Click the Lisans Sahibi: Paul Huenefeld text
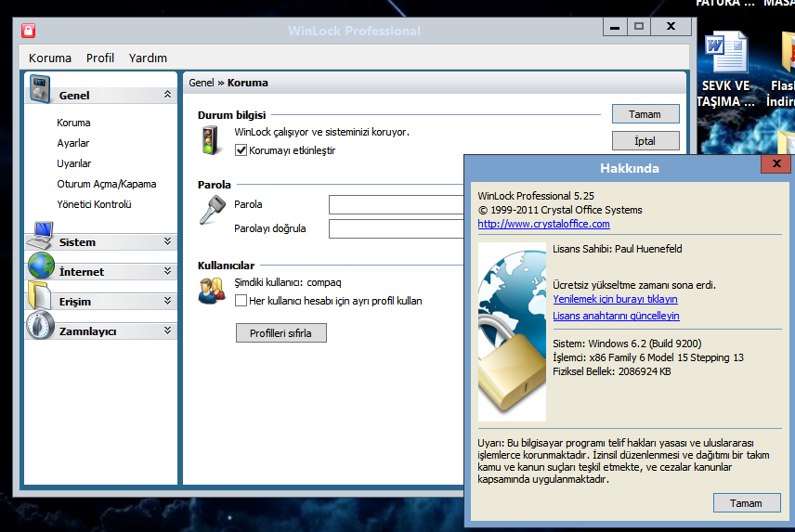Image resolution: width=795 pixels, height=532 pixels. tap(617, 249)
